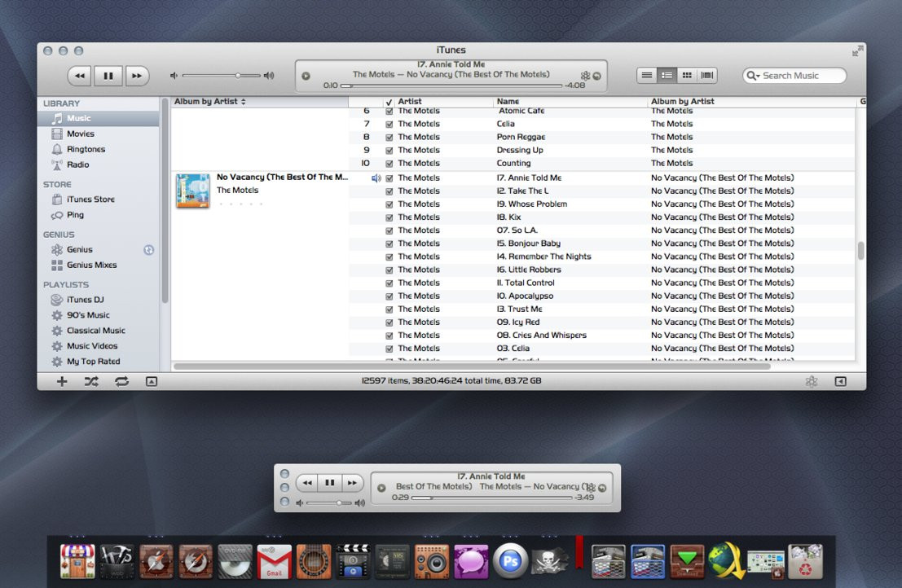
Task: Open Photoshop from the Dock
Action: pos(510,561)
